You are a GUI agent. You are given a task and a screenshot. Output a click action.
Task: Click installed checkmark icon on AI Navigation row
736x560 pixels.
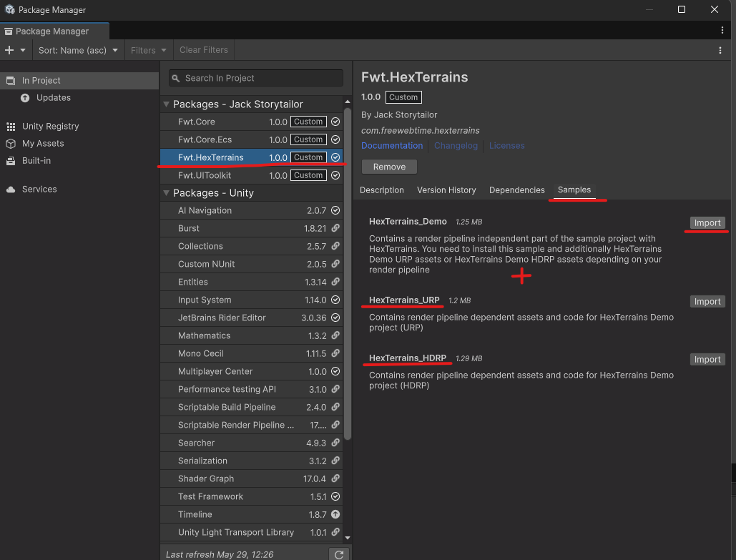(x=335, y=210)
